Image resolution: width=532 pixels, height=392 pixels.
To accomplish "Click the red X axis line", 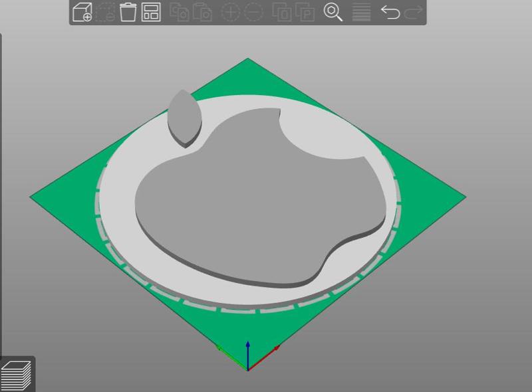I will [x=263, y=358].
